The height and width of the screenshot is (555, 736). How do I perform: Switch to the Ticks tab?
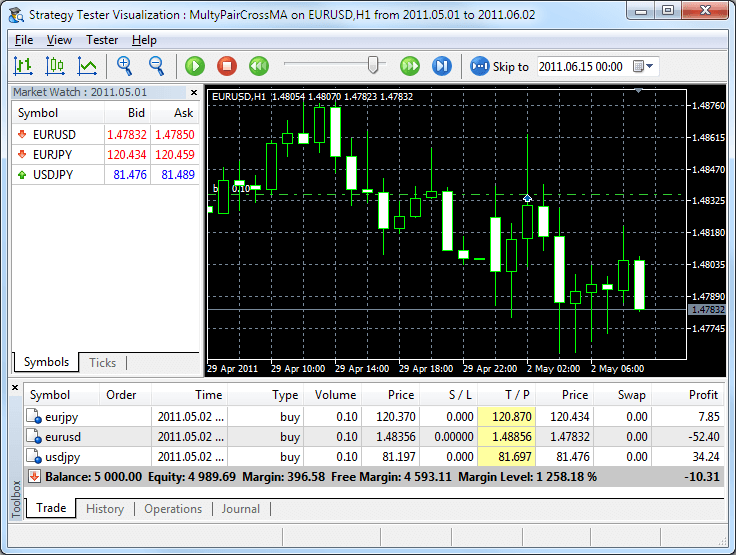click(102, 363)
